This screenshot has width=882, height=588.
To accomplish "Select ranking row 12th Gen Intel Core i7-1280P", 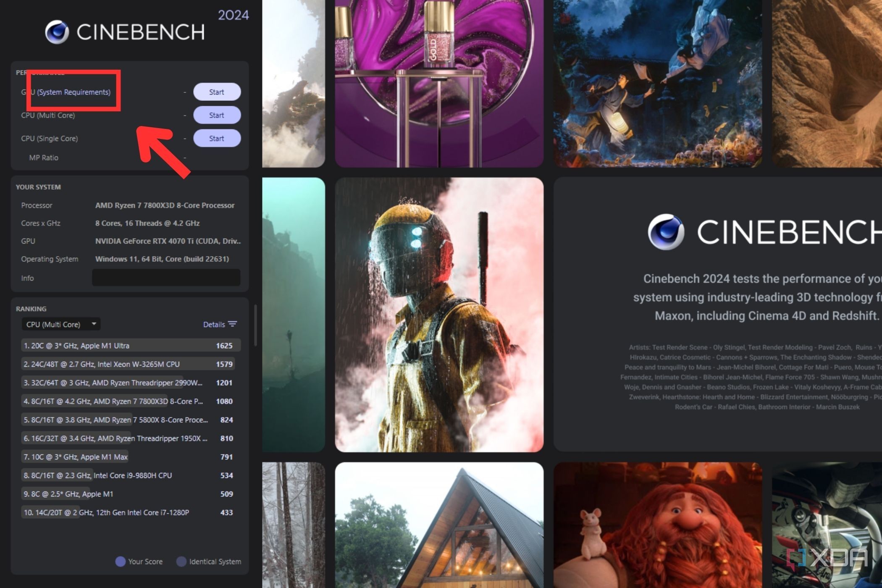I will click(131, 512).
